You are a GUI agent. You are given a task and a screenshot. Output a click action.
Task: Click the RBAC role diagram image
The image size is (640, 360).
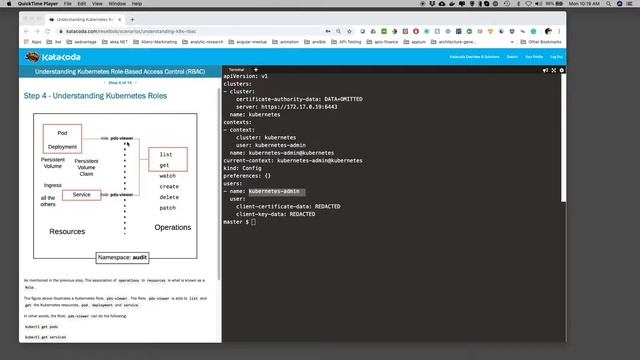click(x=115, y=188)
